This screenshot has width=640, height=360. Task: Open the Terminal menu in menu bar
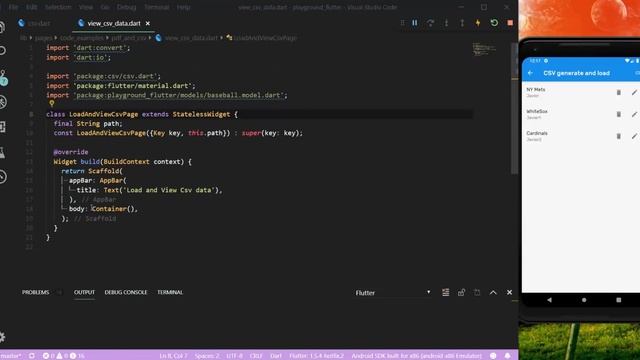point(156,7)
